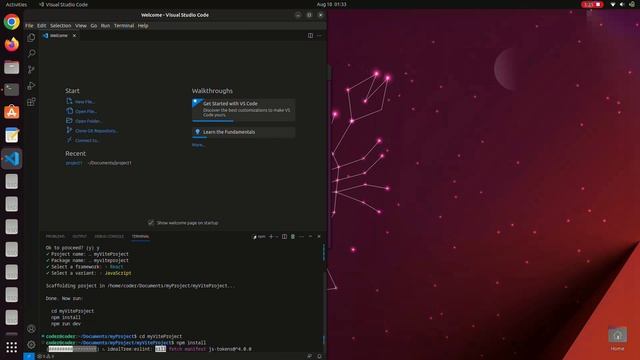Click the split editor right icon

310,36
